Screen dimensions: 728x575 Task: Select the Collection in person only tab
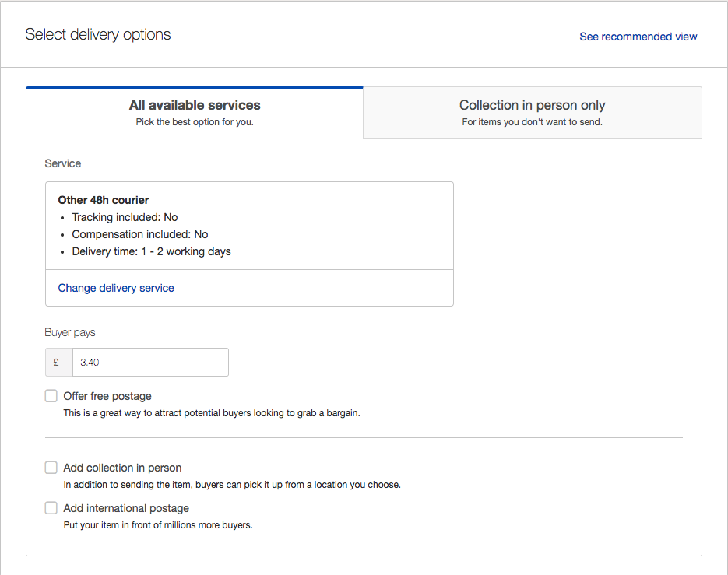[532, 113]
